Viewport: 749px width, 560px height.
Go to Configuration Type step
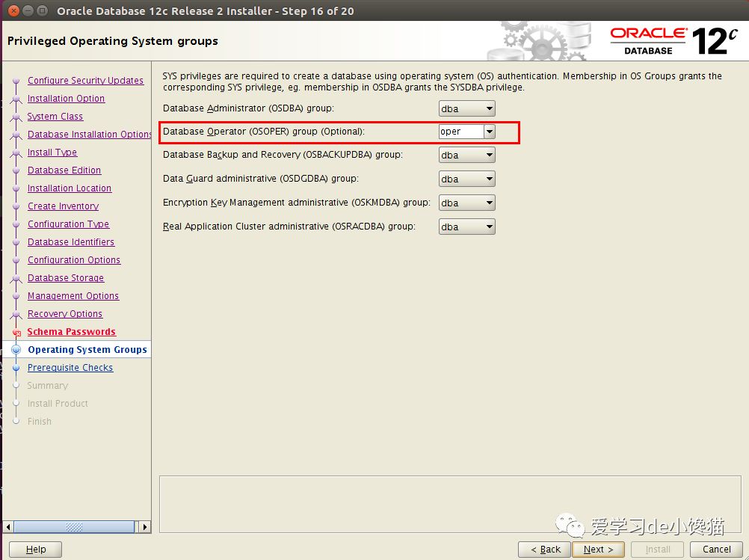pyautogui.click(x=68, y=224)
